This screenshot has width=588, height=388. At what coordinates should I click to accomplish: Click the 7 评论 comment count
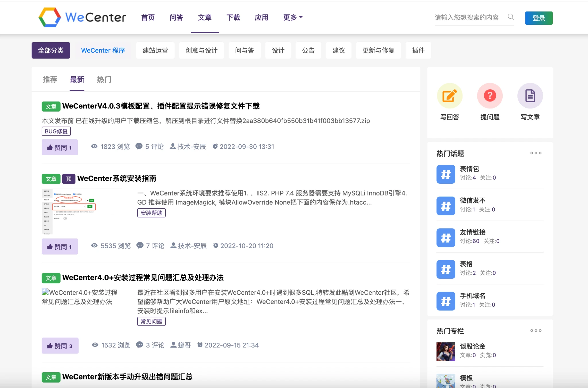click(150, 246)
